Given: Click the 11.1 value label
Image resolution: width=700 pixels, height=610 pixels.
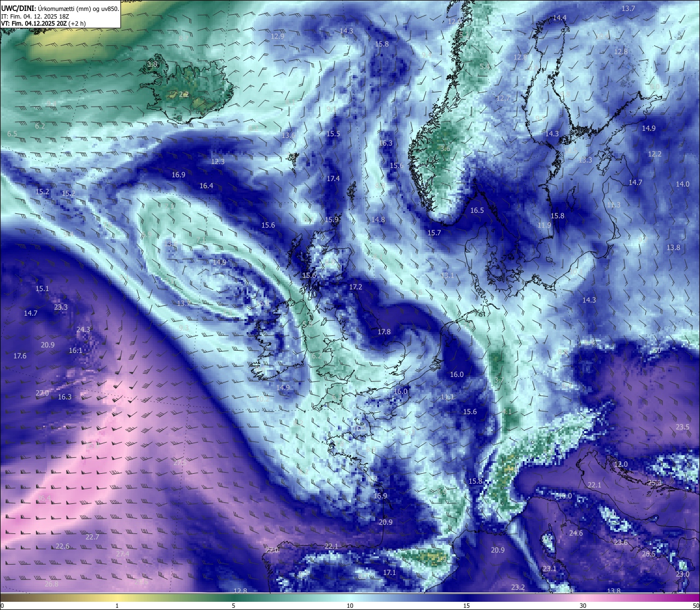Looking at the screenshot, I should pyautogui.click(x=447, y=397).
